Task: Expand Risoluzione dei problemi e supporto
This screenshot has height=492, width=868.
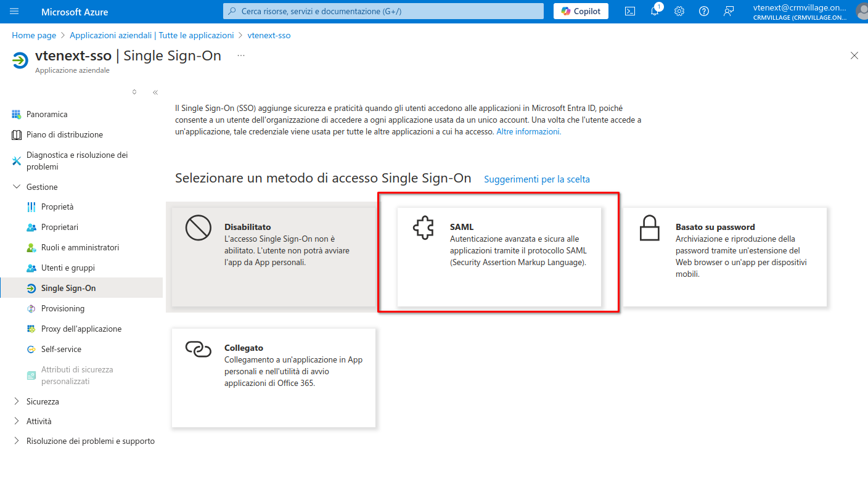Action: 17,441
